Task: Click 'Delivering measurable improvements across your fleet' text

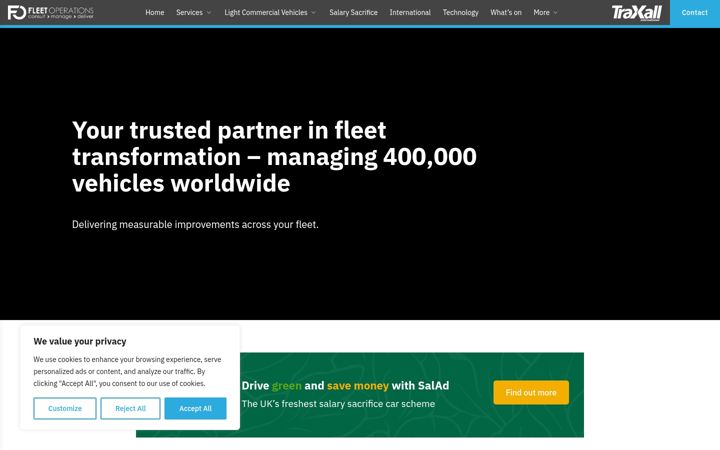Action: (x=195, y=225)
